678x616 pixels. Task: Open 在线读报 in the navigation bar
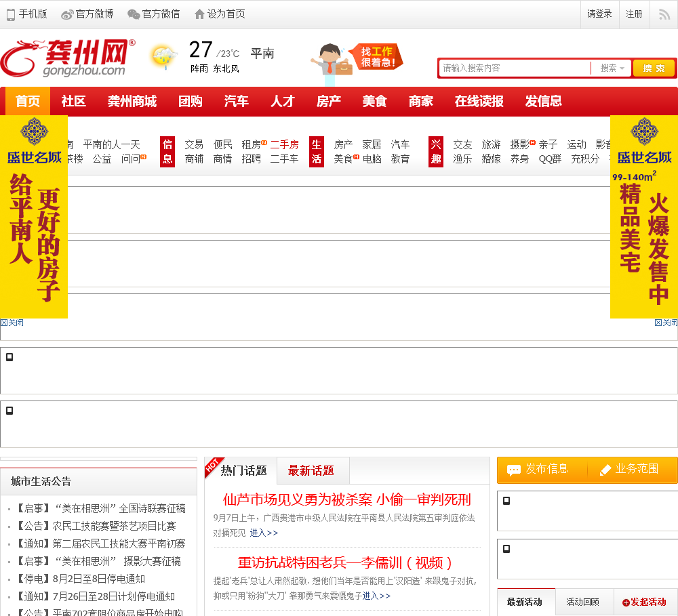(x=479, y=101)
